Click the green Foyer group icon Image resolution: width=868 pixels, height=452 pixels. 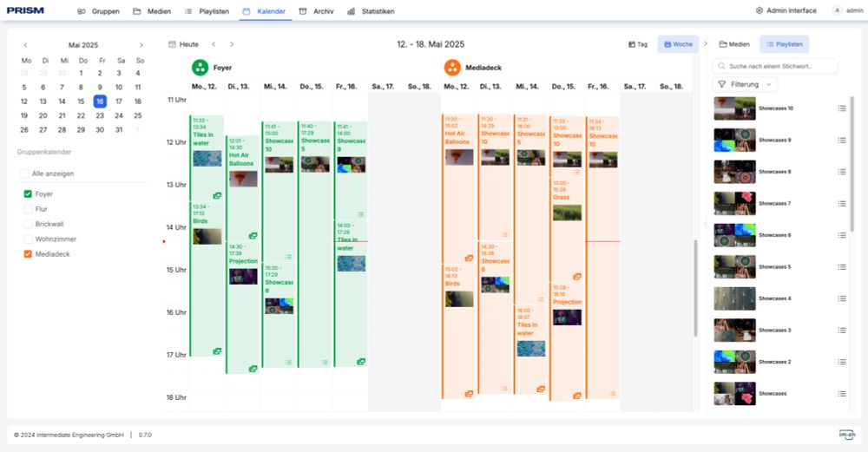pos(200,68)
